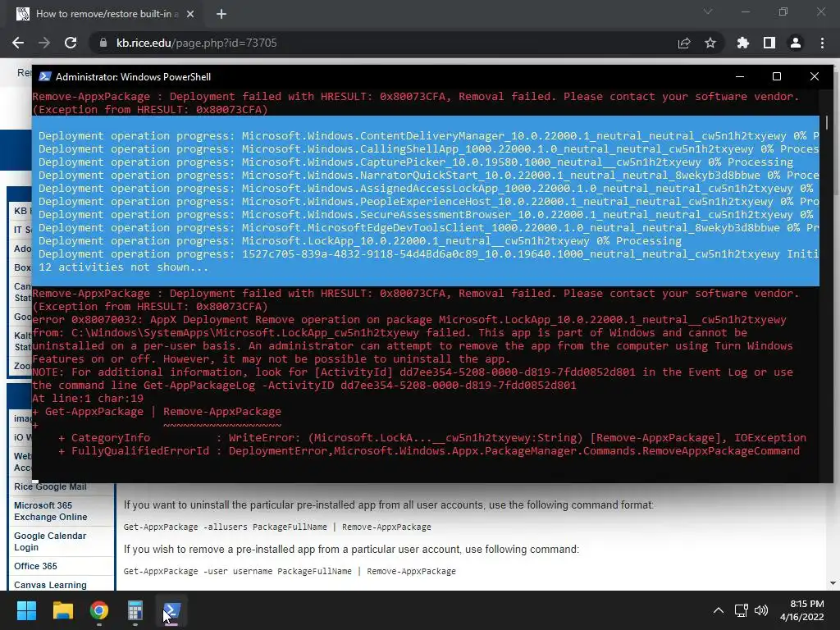Open File Explorer from taskbar
The image size is (840, 630).
[x=62, y=610]
